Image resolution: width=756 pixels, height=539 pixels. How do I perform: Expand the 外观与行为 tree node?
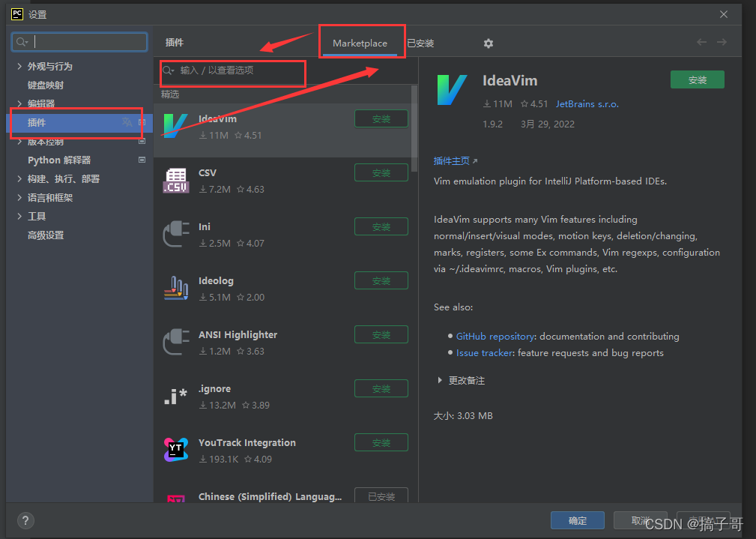pyautogui.click(x=19, y=66)
